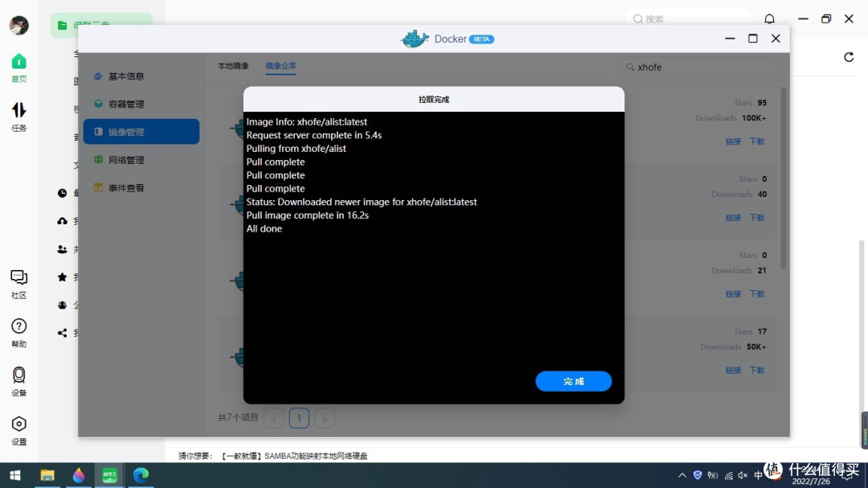Mute or unmute via the volume taskbar icon
Viewport: 868px width, 488px height.
click(741, 474)
